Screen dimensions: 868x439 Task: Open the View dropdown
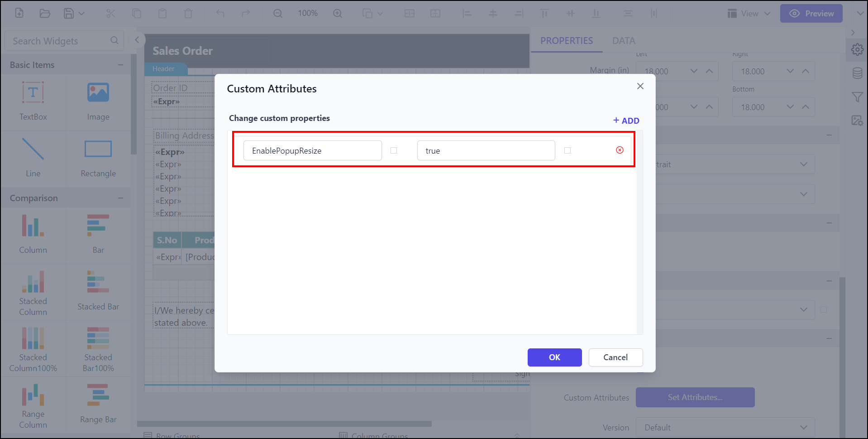[748, 13]
